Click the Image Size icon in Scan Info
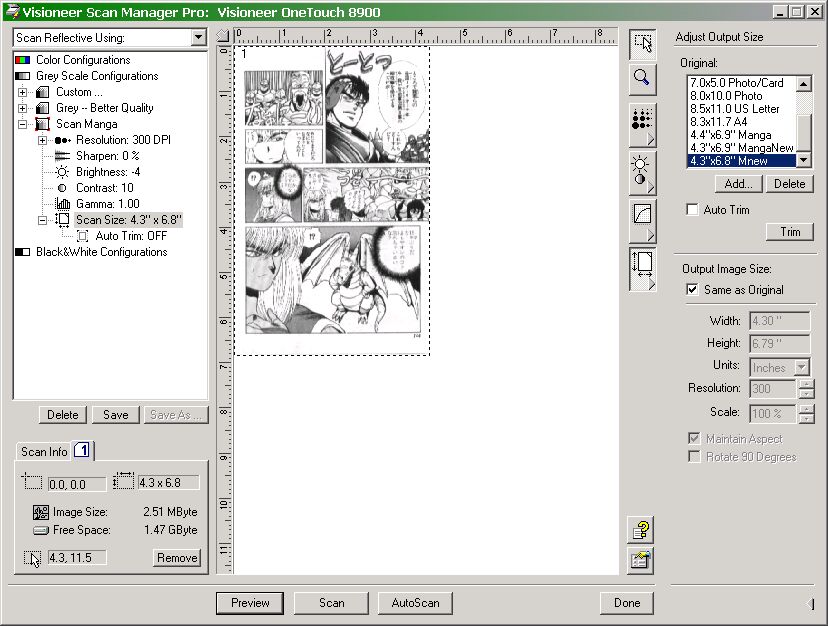Screen dimensions: 828x626 coord(41,512)
